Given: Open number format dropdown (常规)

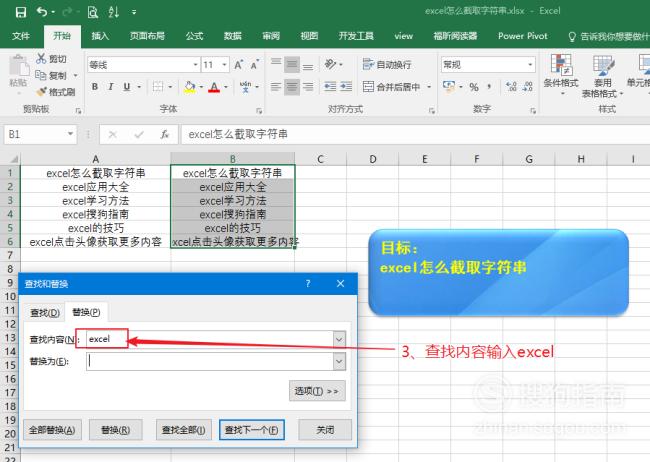Looking at the screenshot, I should pyautogui.click(x=530, y=65).
